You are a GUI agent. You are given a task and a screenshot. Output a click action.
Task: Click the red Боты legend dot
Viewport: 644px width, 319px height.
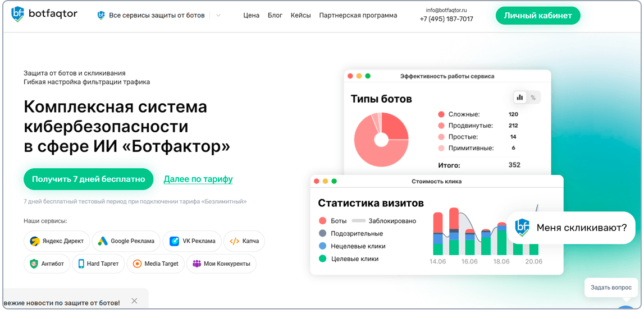click(x=322, y=221)
